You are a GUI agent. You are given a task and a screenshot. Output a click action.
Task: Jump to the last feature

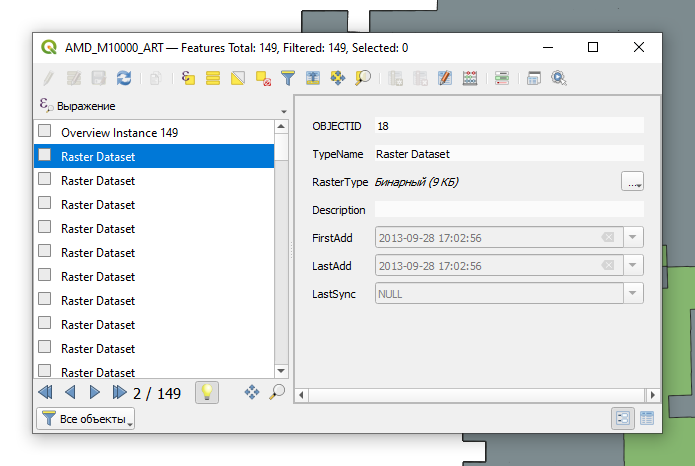point(119,392)
